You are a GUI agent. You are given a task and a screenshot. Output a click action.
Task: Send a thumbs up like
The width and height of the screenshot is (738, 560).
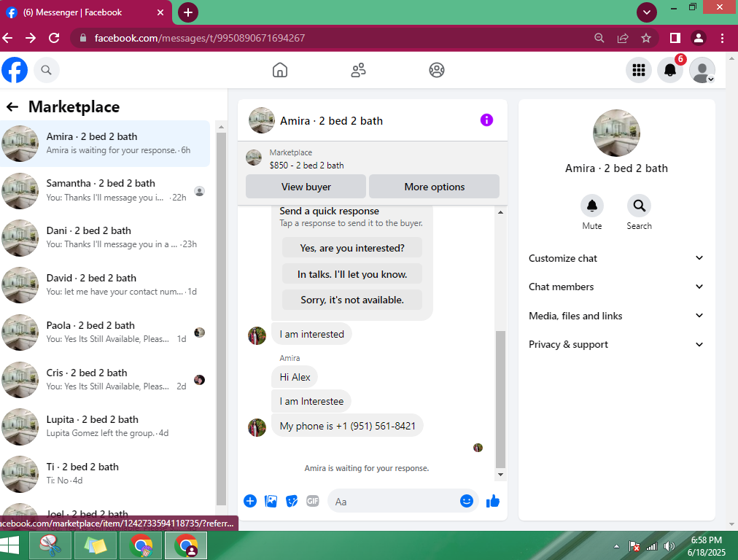493,501
